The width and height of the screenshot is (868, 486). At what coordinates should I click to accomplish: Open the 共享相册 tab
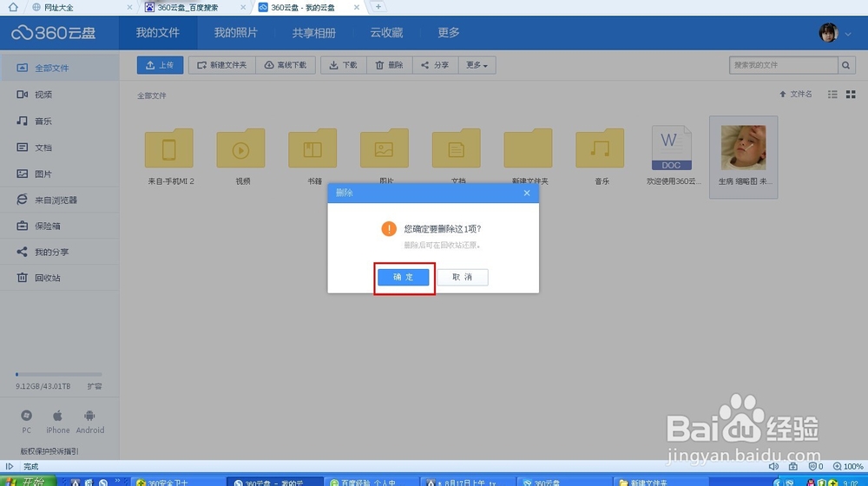[x=314, y=33]
